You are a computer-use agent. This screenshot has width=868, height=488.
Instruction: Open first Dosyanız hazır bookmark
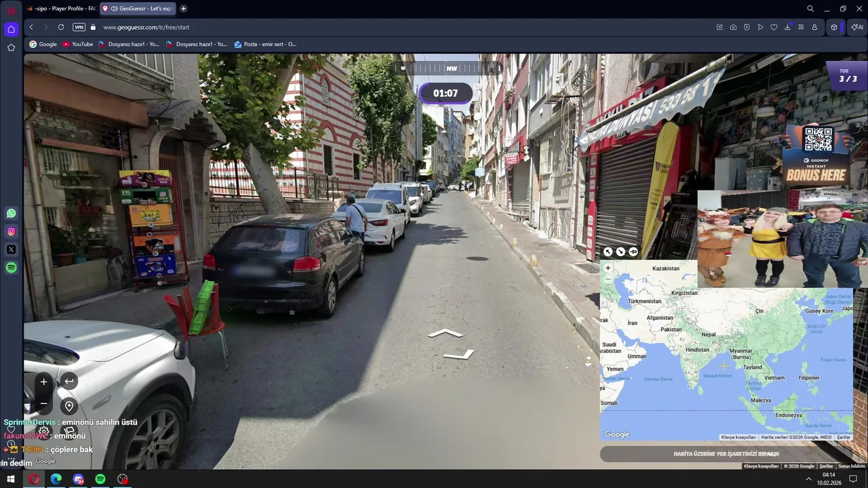(129, 44)
